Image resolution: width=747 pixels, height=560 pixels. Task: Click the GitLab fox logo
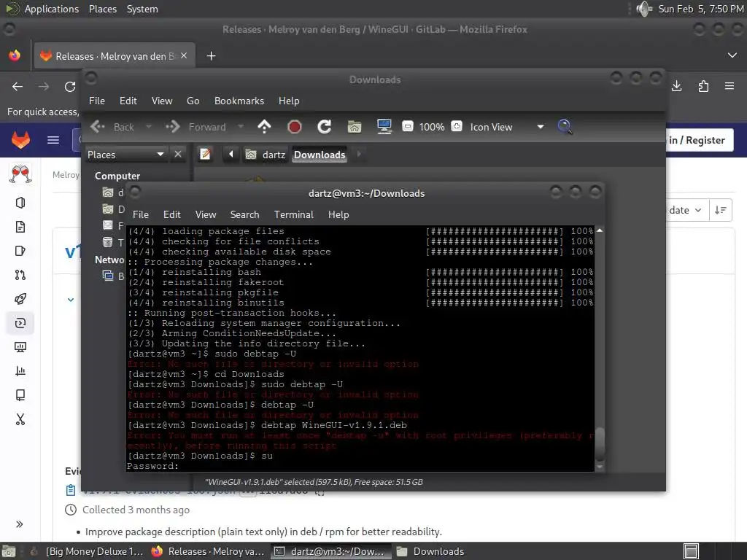tap(20, 140)
